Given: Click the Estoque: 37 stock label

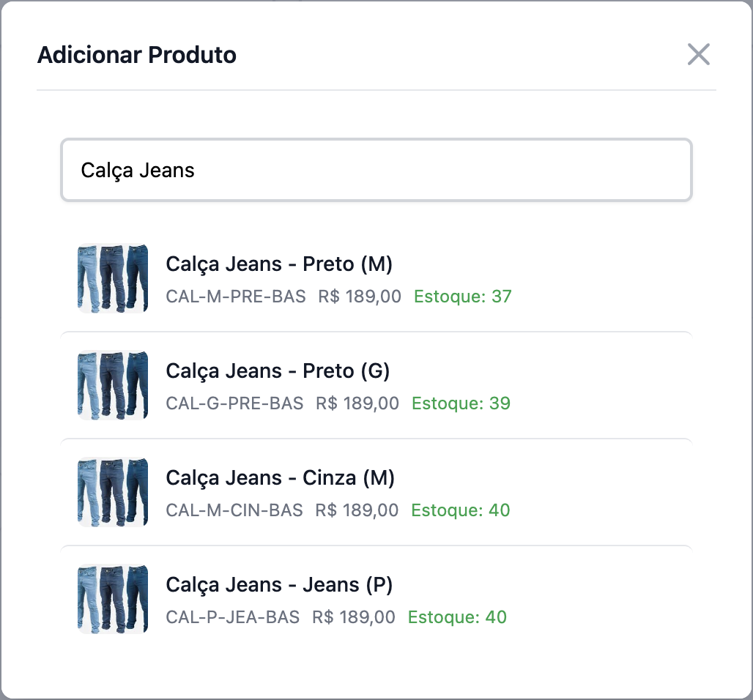Looking at the screenshot, I should point(463,297).
